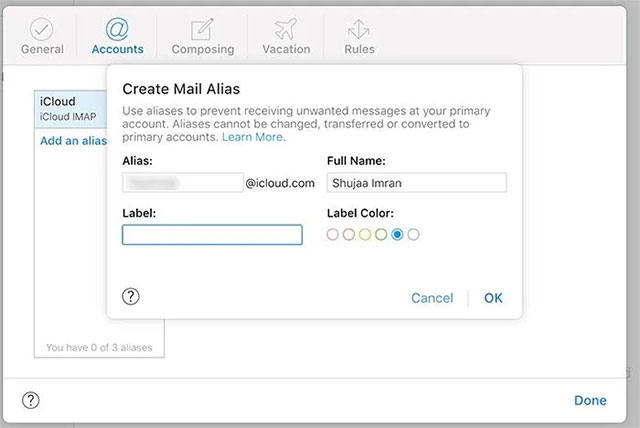Switch to the General tab label

point(42,49)
